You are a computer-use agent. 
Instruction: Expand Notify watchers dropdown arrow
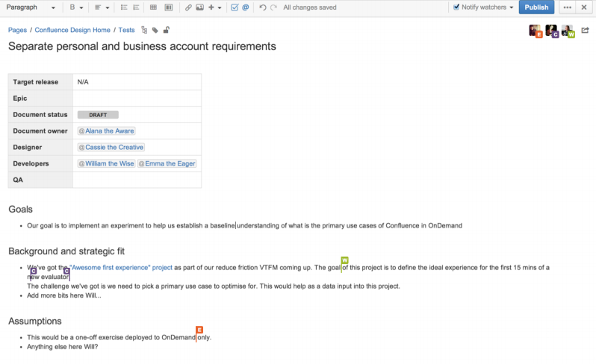[512, 7]
